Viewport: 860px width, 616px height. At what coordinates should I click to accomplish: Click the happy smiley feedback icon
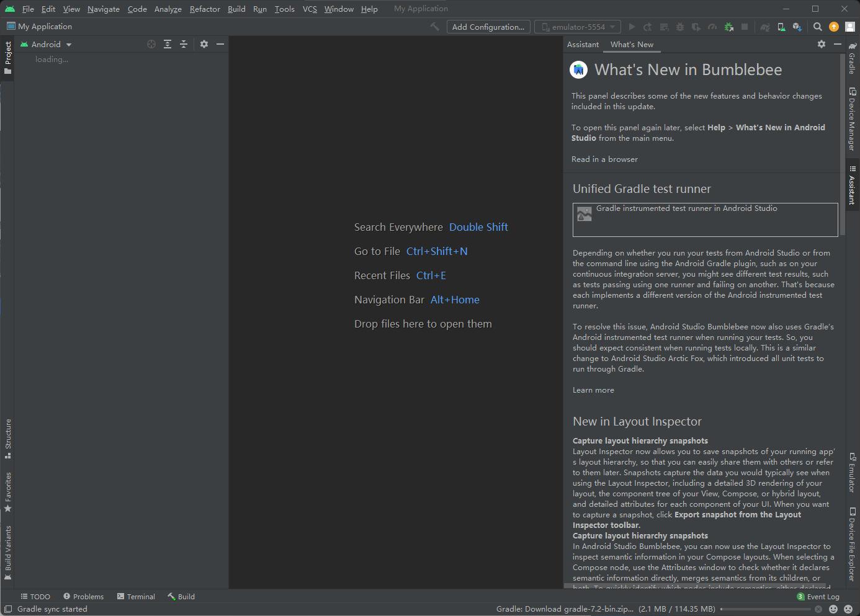[x=833, y=609]
